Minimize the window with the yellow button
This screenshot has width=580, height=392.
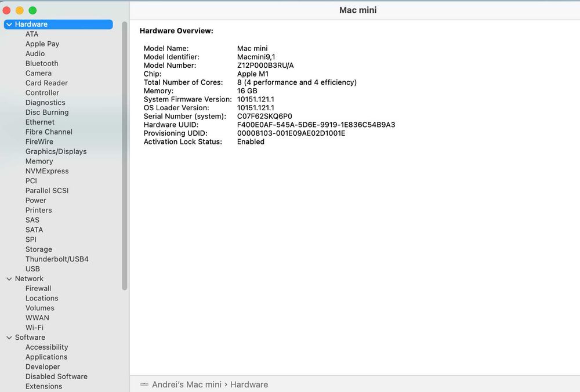coord(20,10)
